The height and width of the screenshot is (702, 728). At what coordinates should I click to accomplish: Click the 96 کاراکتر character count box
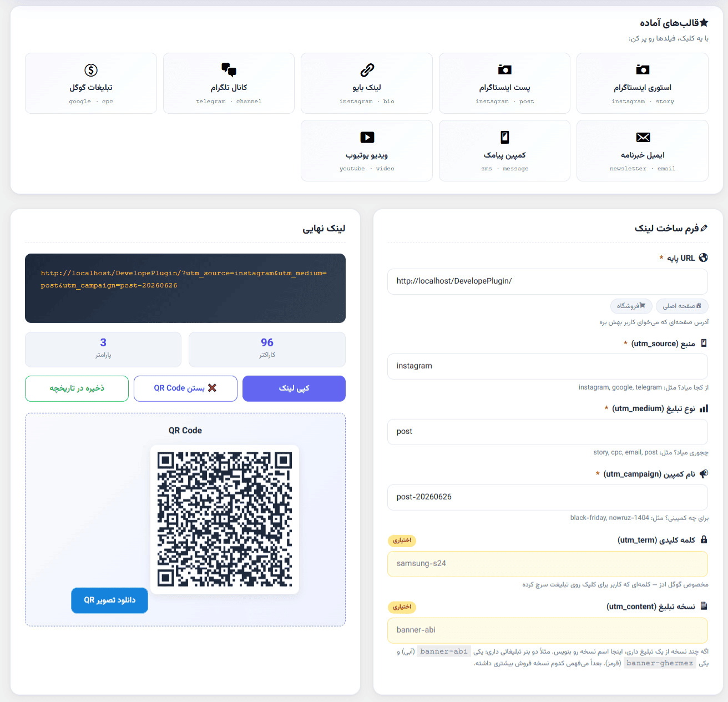pos(267,349)
